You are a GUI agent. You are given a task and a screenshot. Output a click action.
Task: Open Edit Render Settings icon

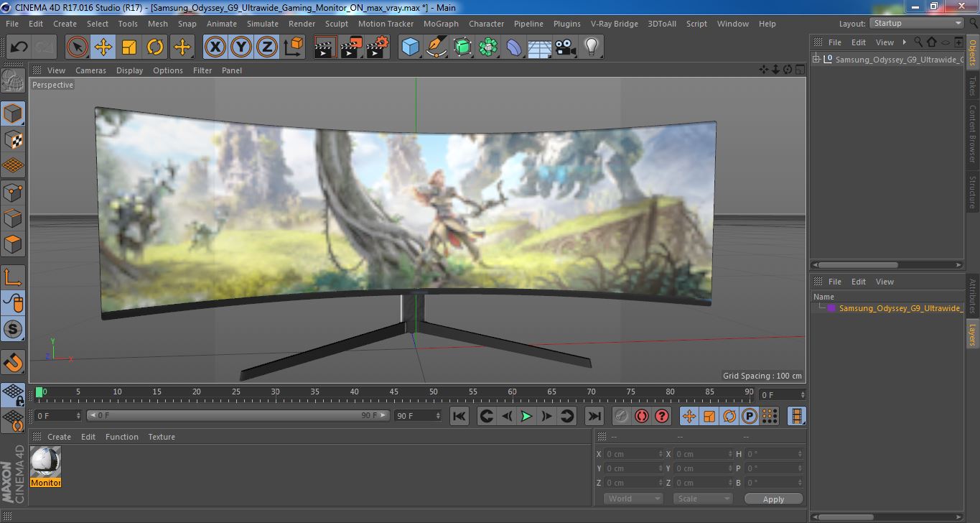378,47
